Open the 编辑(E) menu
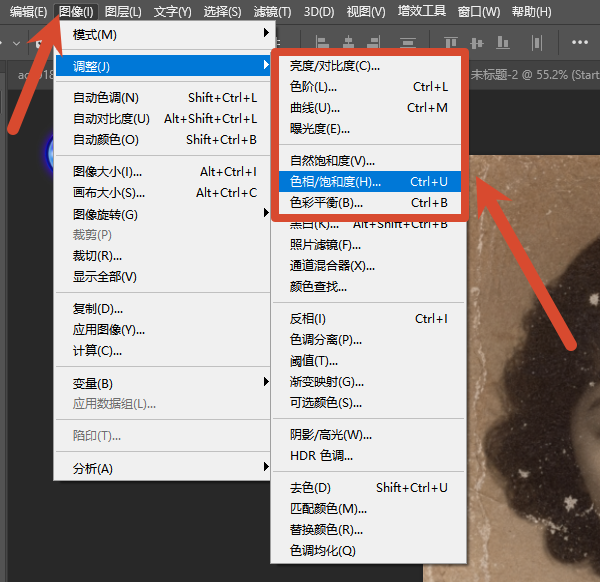The image size is (600, 582). 28,12
